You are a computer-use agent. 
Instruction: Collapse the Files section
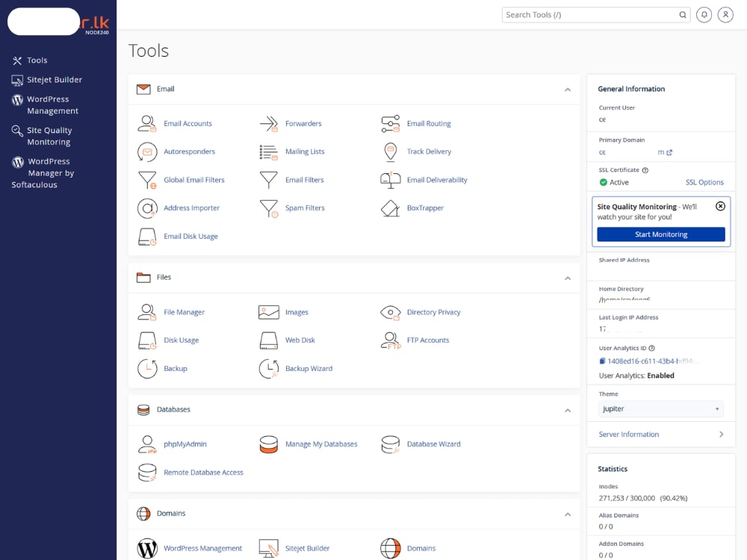click(x=568, y=278)
